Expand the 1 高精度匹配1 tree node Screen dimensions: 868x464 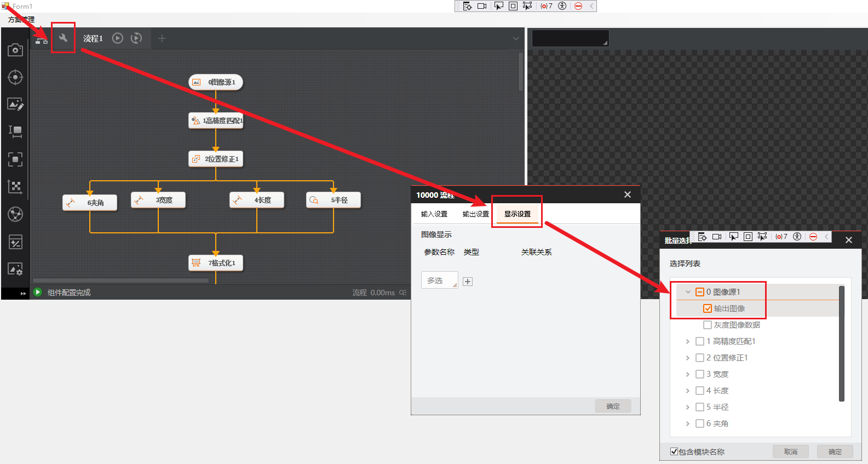(688, 341)
